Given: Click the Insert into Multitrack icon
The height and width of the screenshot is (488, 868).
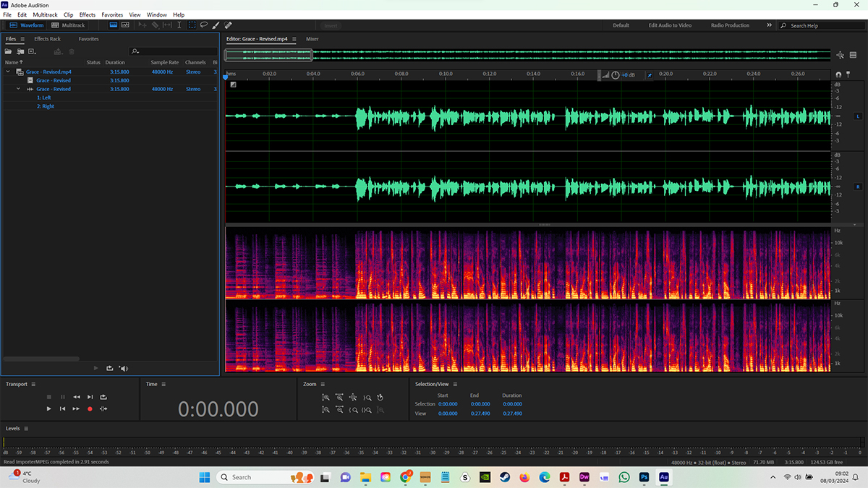Looking at the screenshot, I should pyautogui.click(x=59, y=51).
